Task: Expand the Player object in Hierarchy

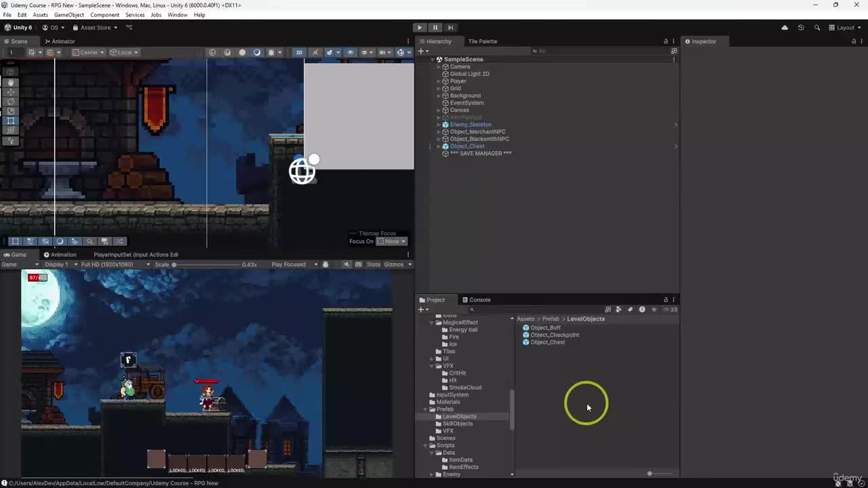Action: coord(439,81)
